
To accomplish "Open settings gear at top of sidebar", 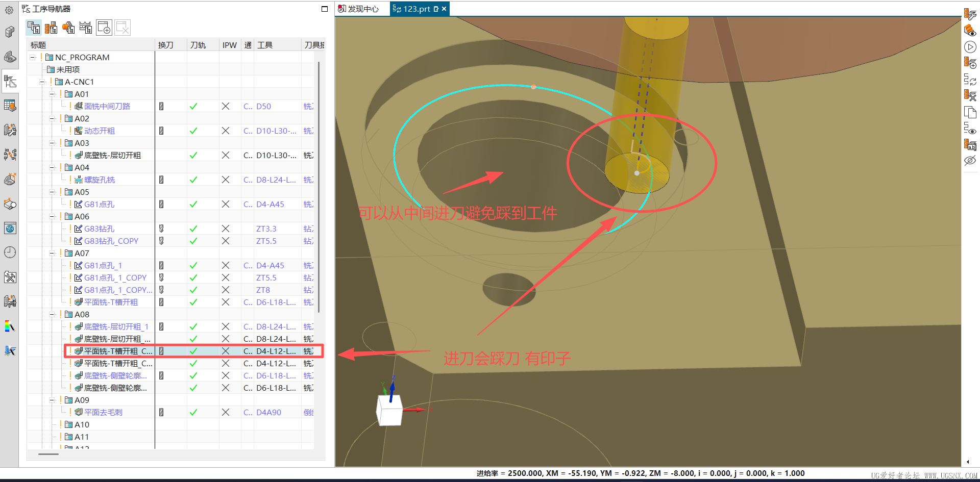I will click(x=9, y=10).
